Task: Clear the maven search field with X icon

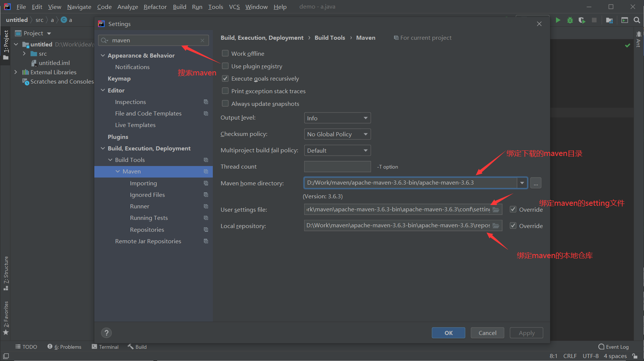Action: tap(202, 40)
